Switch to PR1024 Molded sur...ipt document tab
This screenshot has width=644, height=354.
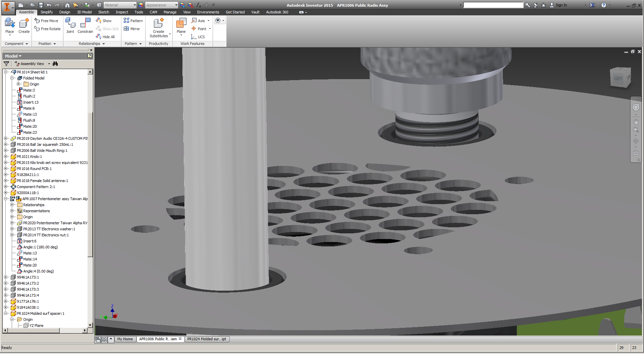coord(206,339)
